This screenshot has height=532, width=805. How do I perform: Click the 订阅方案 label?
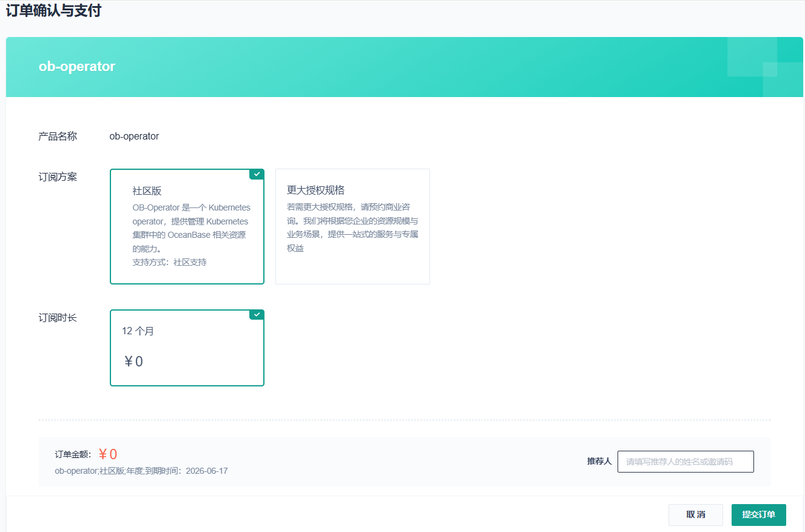[x=58, y=177]
